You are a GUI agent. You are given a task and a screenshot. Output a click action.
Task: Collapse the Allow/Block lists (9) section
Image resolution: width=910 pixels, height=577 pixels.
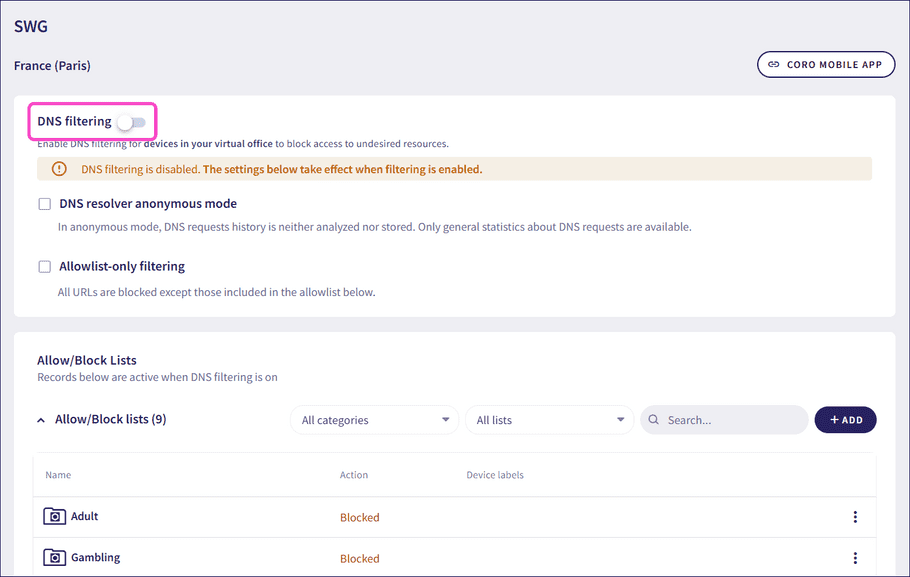[40, 419]
